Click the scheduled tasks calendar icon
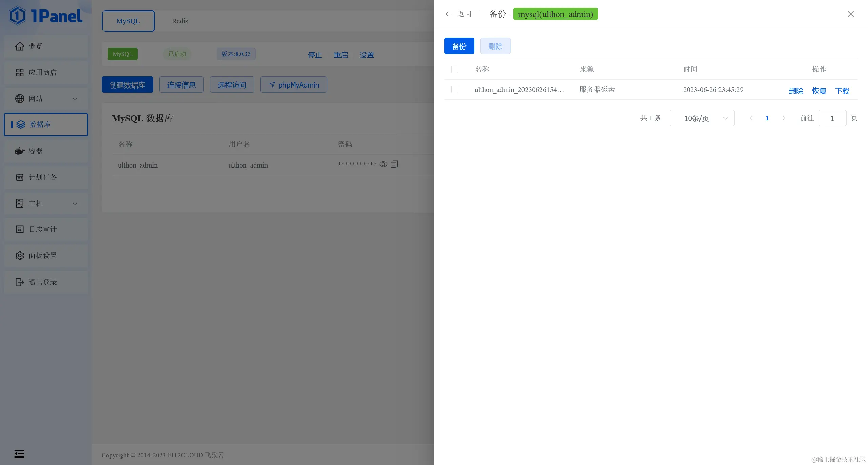The height and width of the screenshot is (465, 868). point(20,177)
